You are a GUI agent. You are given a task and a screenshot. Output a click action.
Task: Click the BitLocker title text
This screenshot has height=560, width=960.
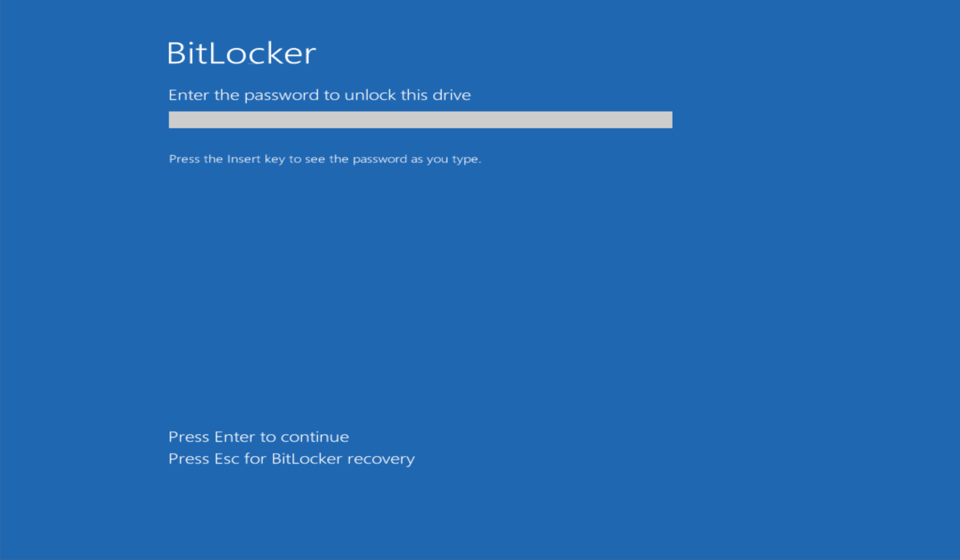tap(241, 53)
